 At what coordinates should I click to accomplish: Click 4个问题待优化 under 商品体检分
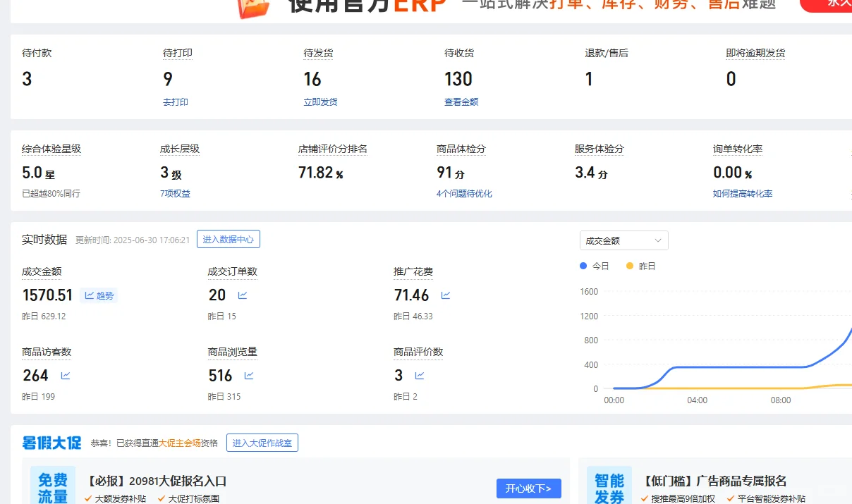pos(463,193)
